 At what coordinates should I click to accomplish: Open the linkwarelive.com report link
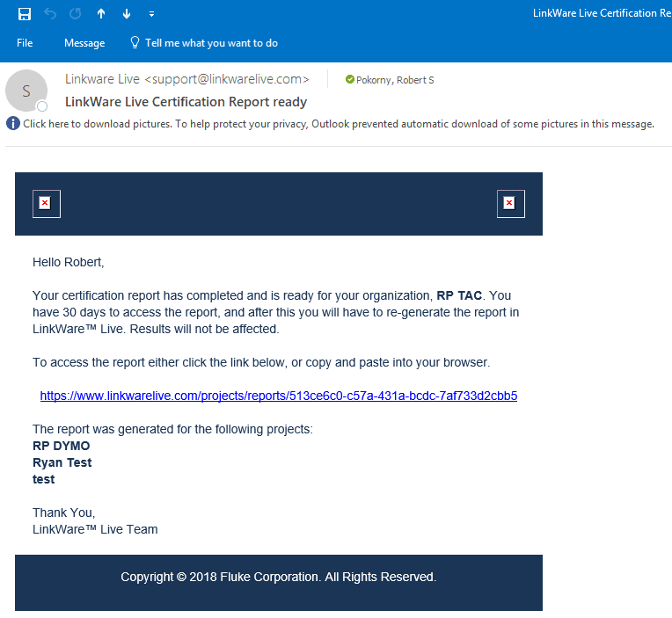[x=279, y=396]
